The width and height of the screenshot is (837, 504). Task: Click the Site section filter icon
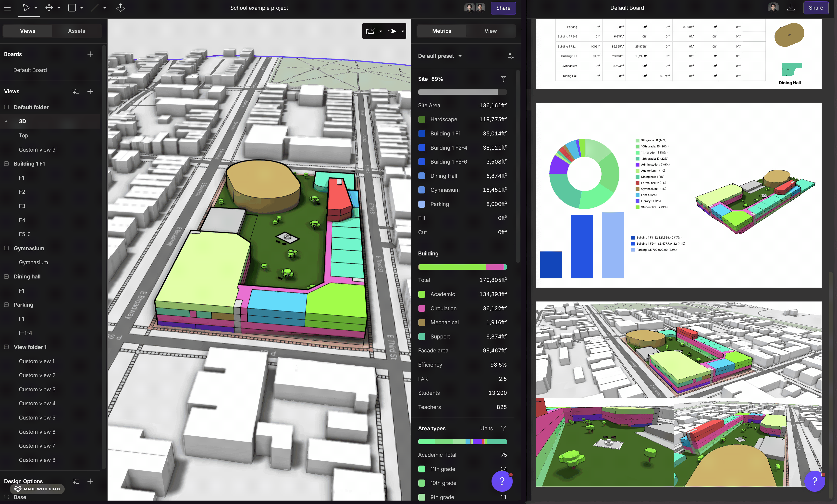coord(504,79)
